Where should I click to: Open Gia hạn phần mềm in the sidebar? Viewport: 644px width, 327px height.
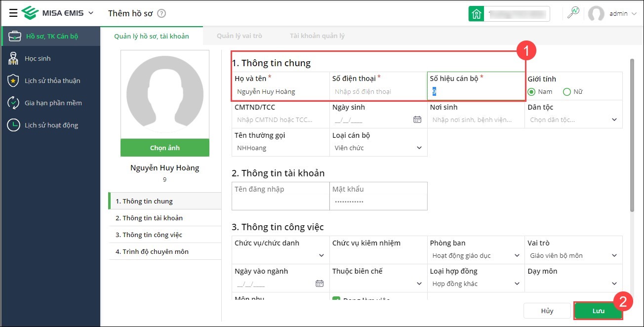50,103
